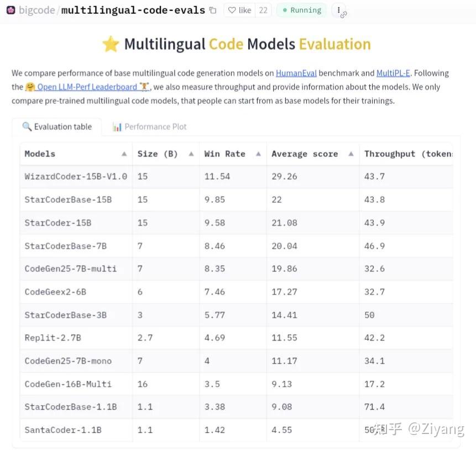The height and width of the screenshot is (450, 476).
Task: Copy the space name using the copy icon
Action: pyautogui.click(x=212, y=9)
